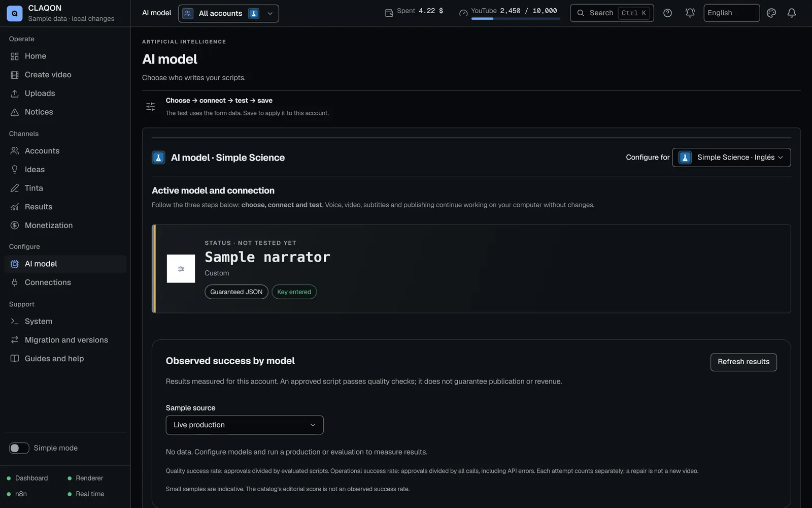Select AI model sidebar item
The width and height of the screenshot is (812, 508).
65,264
